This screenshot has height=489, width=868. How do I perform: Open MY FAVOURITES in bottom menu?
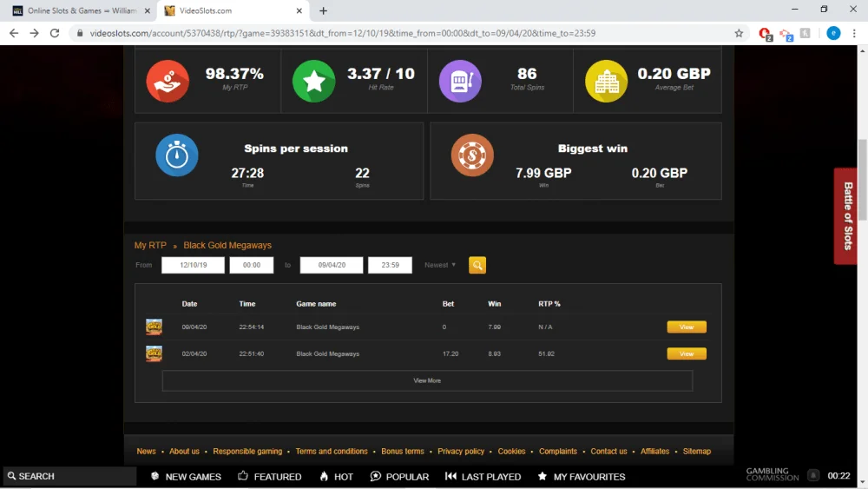[582, 476]
